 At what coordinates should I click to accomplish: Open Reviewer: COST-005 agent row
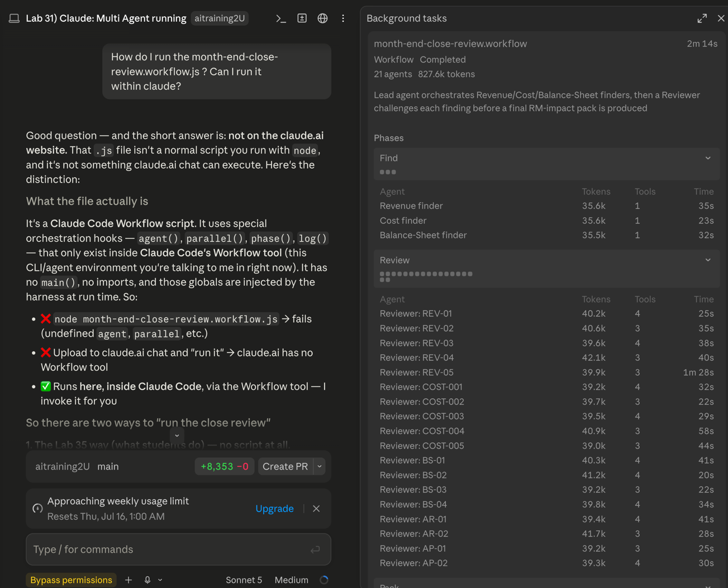point(546,446)
